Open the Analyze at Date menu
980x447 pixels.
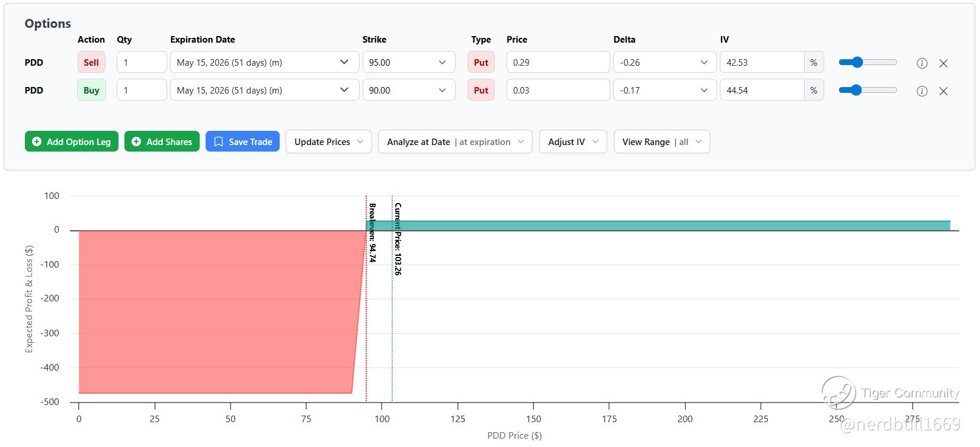coord(455,142)
